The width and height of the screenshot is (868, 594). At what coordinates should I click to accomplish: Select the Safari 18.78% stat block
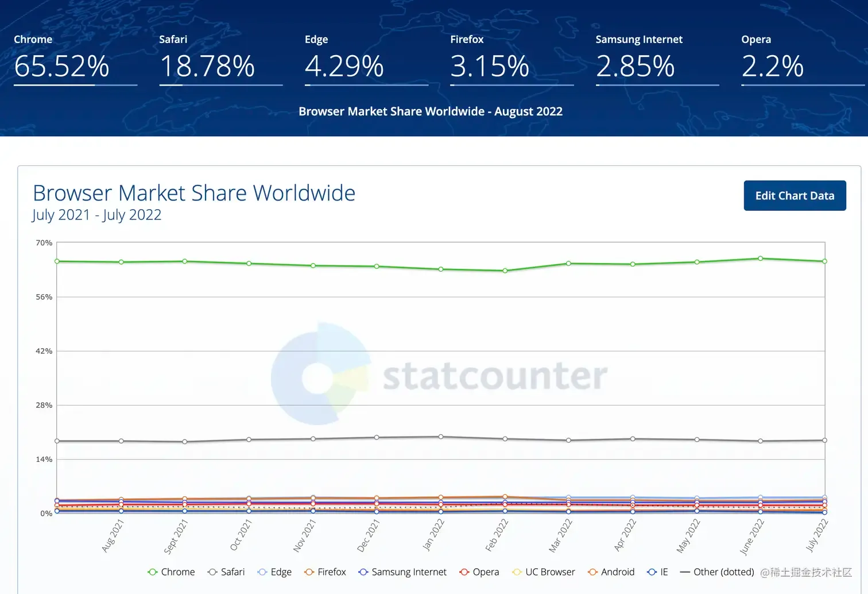[x=221, y=60]
